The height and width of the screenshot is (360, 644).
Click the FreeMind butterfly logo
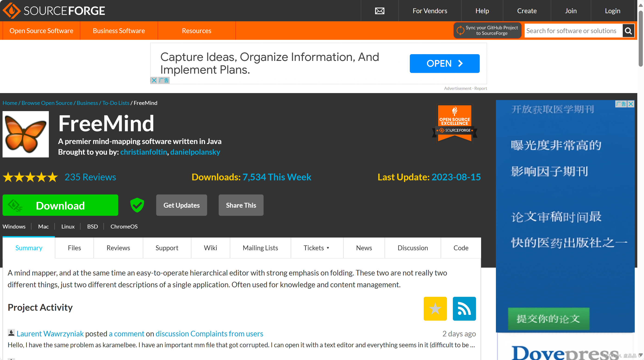click(x=25, y=134)
